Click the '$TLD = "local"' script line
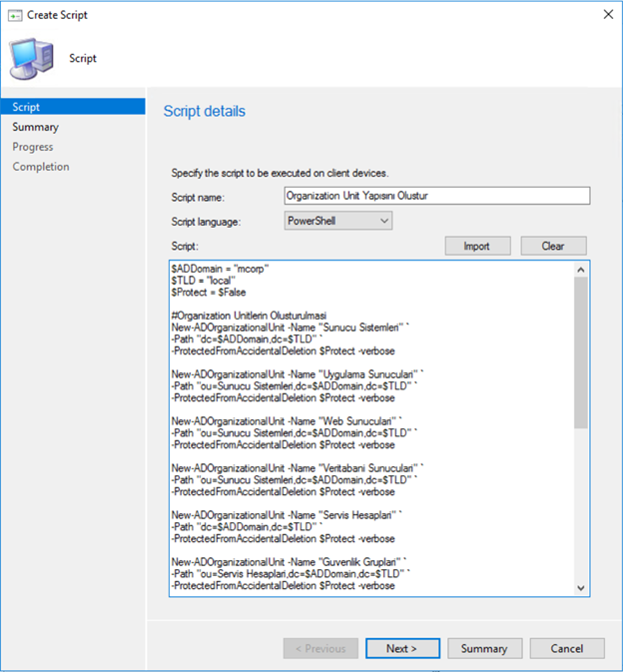This screenshot has height=672, width=623. [x=203, y=281]
